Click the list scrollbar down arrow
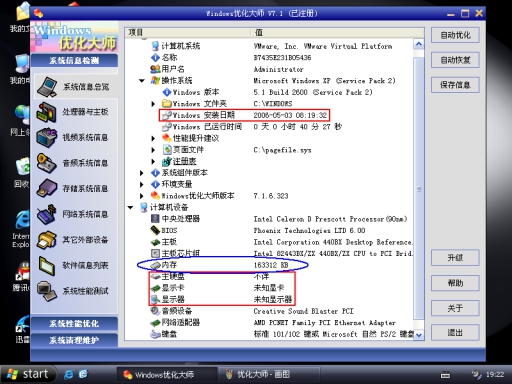The image size is (512, 384). tap(419, 335)
